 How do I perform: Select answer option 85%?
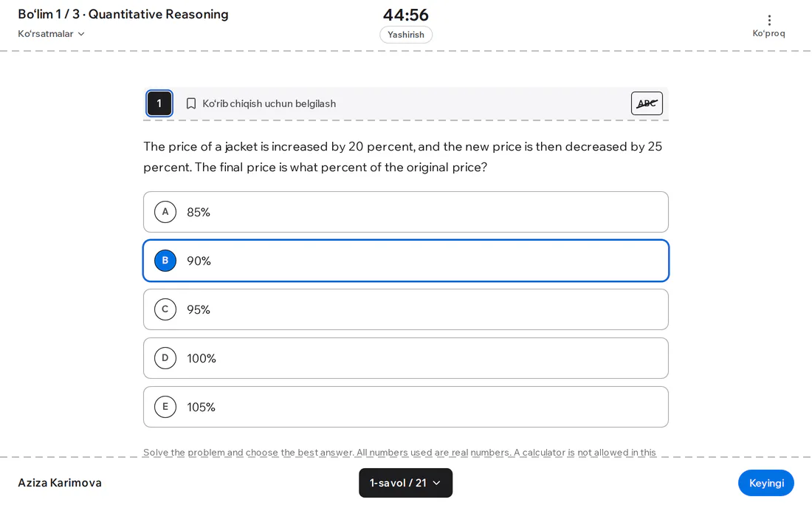(x=405, y=212)
